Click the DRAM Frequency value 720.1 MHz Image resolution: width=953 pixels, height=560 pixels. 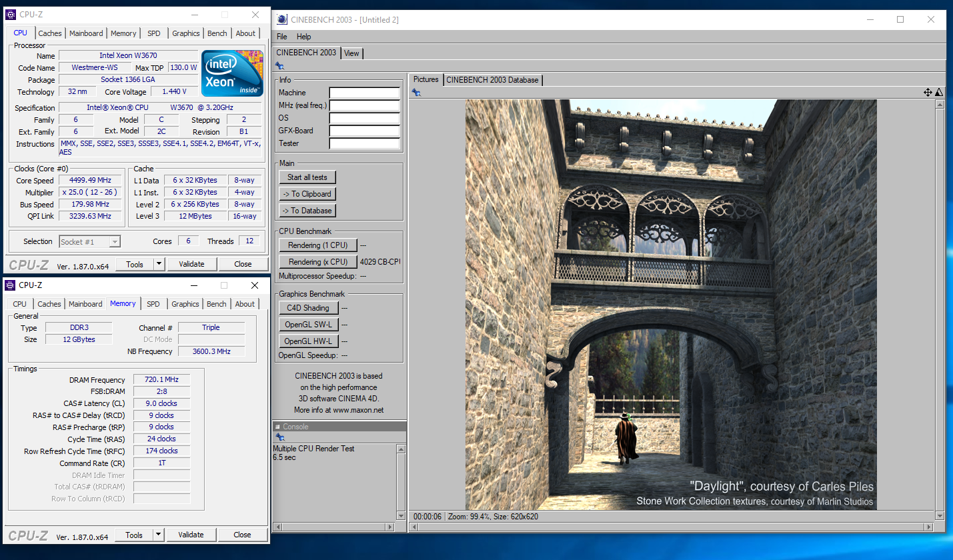(x=161, y=379)
